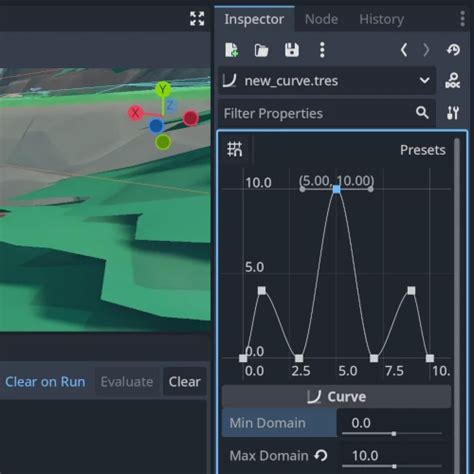Viewport: 474px width, 474px height.
Task: Go to the previous edited object
Action: pos(404,50)
